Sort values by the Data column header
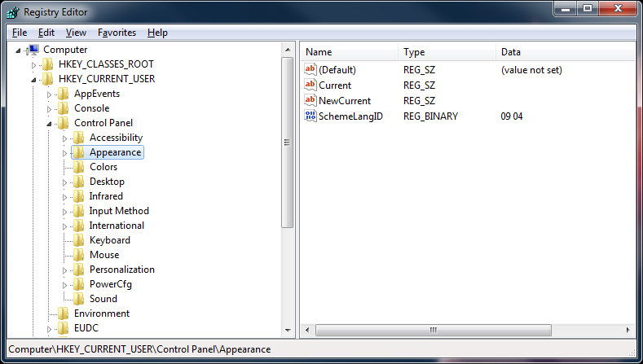The width and height of the screenshot is (643, 364). (566, 52)
